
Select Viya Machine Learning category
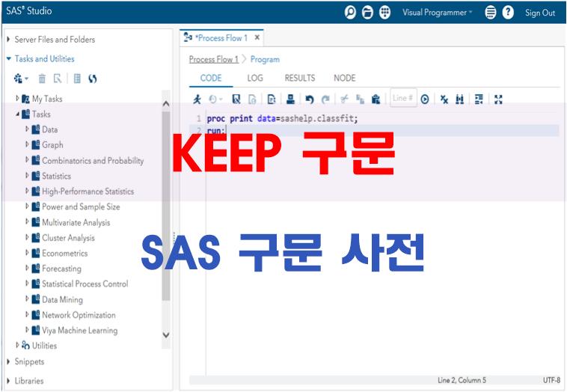[x=79, y=331]
